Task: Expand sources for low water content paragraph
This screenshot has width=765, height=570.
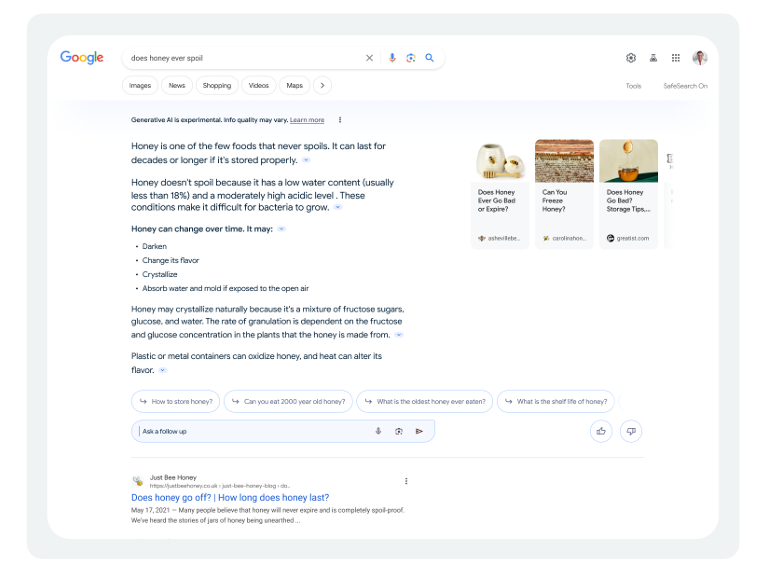Action: [338, 207]
